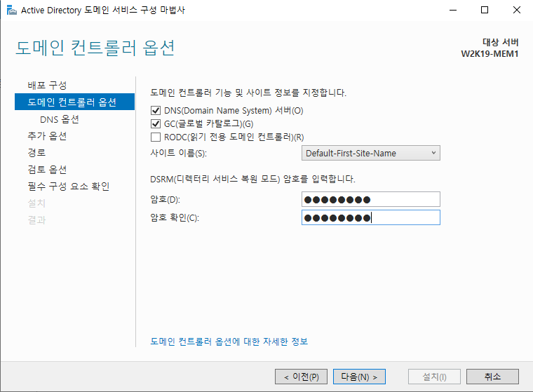
Task: Click the 도메인 컨트롤러 옵션 page heading
Action: click(95, 48)
